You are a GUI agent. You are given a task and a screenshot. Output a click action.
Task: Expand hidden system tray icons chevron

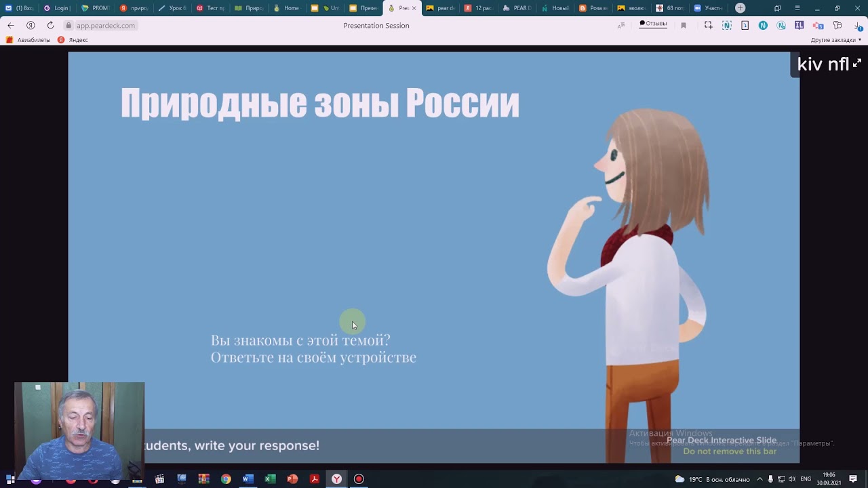click(759, 479)
